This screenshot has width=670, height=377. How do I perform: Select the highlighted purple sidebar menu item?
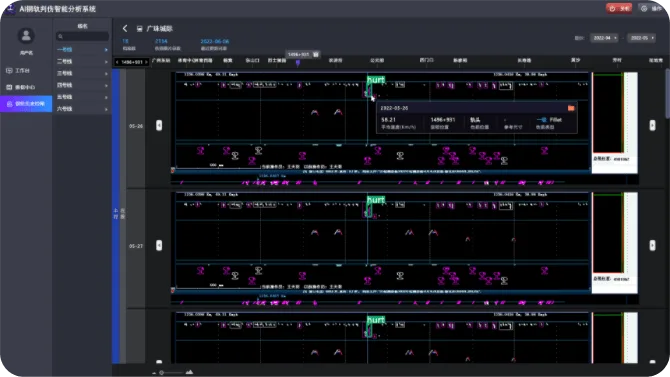(26, 104)
